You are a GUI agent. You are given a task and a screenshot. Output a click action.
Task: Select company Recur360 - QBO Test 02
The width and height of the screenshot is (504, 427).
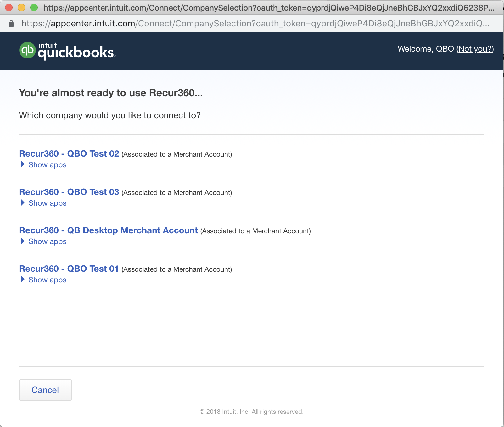click(x=69, y=153)
